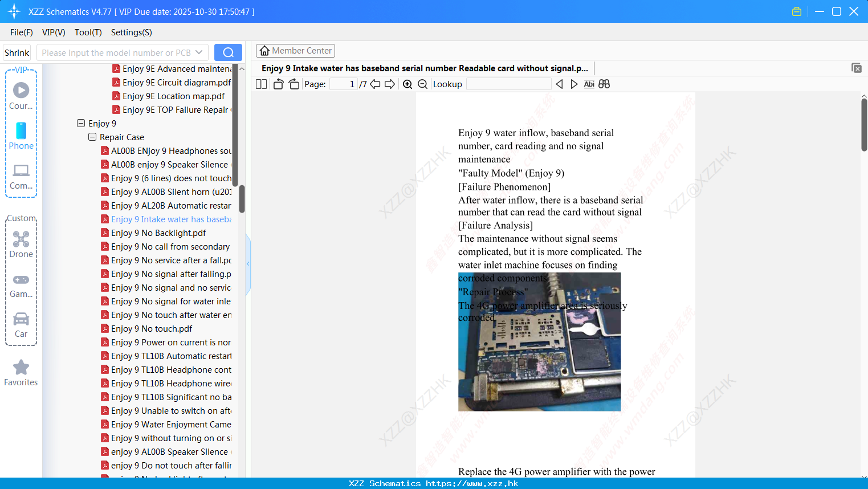Zoom in on the PDF

pos(407,84)
